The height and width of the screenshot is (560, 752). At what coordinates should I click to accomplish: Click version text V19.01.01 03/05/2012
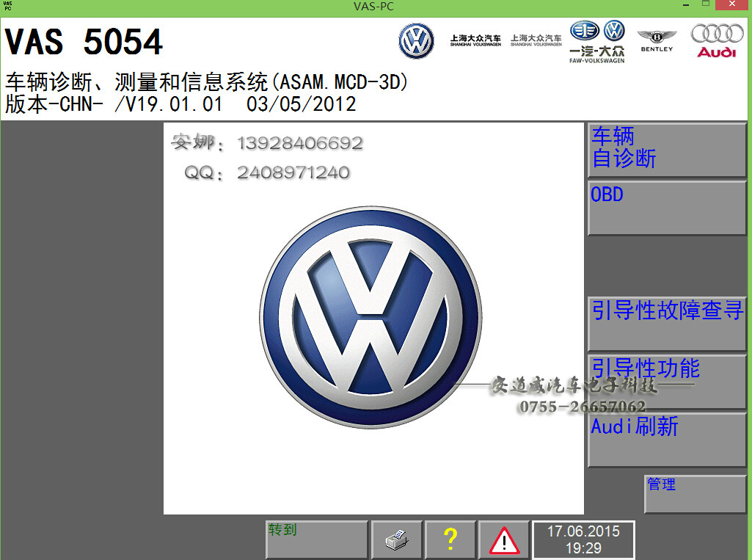(x=235, y=104)
